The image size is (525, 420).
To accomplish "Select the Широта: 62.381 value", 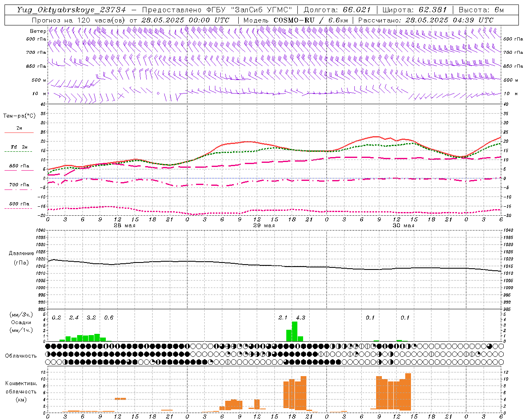I will pos(414,10).
